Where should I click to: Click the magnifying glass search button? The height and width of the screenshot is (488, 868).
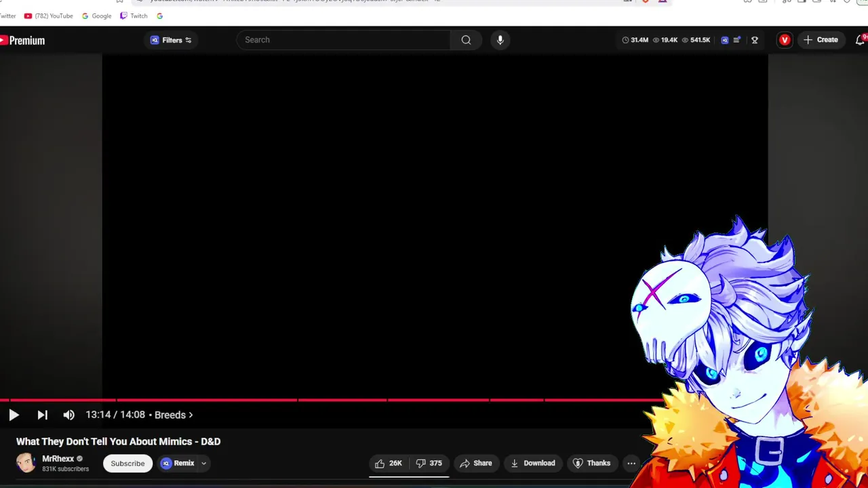pos(466,40)
